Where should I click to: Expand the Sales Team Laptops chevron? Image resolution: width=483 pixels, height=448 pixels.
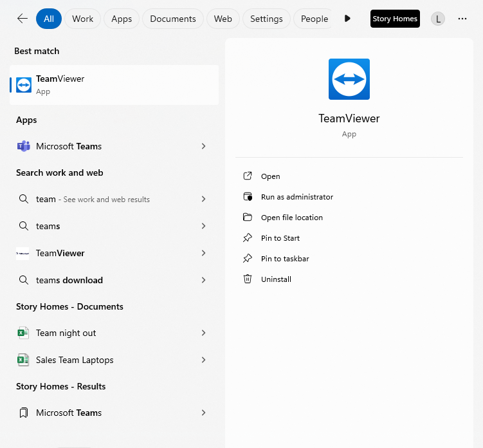(x=203, y=360)
